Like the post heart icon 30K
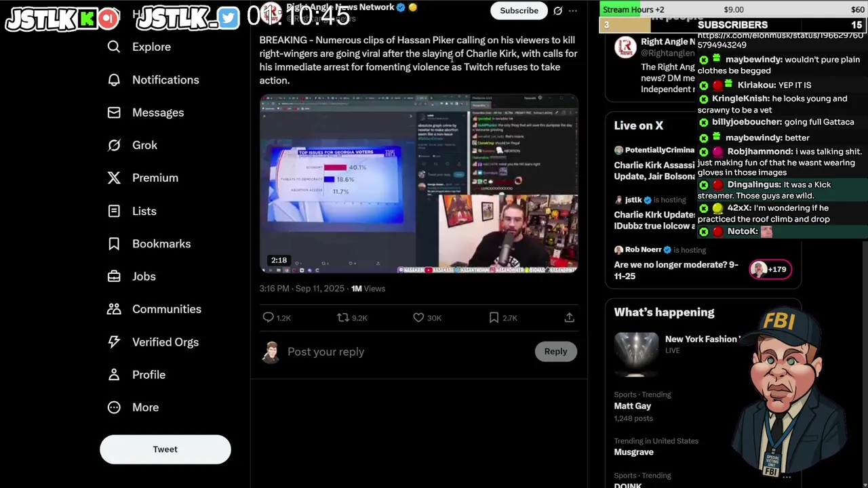This screenshot has width=868, height=488. tap(418, 317)
